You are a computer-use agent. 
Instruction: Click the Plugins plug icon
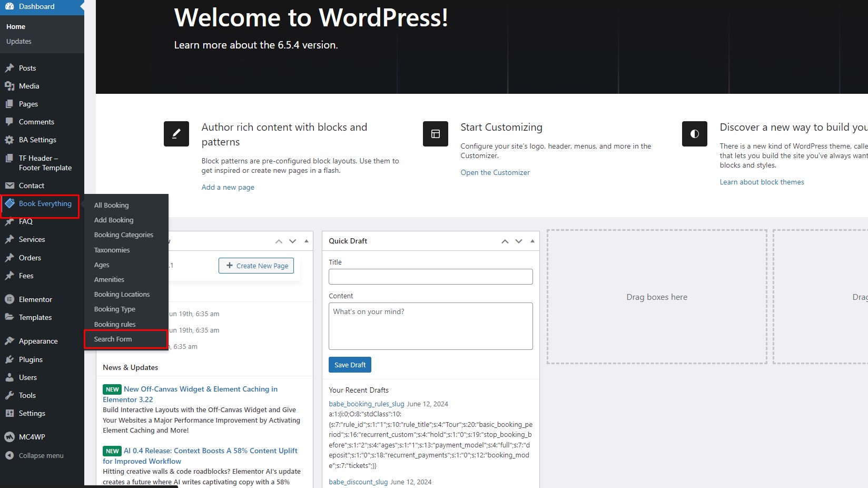pos(9,359)
